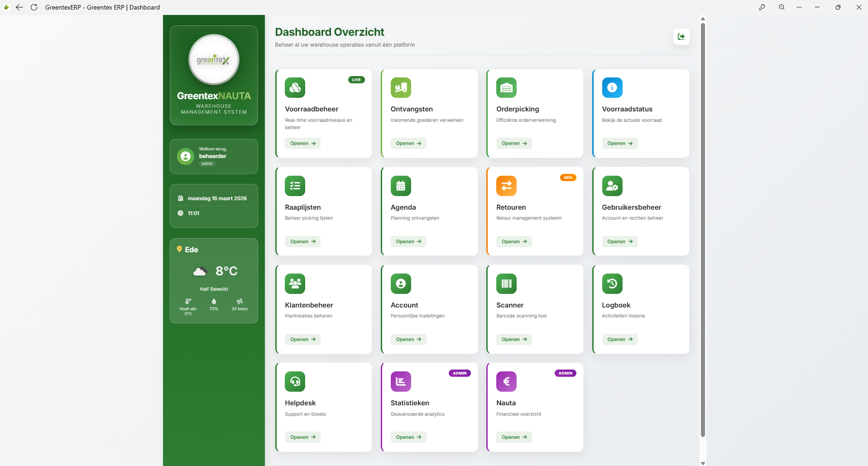Reload the page with refresh icon
The height and width of the screenshot is (466, 868).
pyautogui.click(x=34, y=7)
